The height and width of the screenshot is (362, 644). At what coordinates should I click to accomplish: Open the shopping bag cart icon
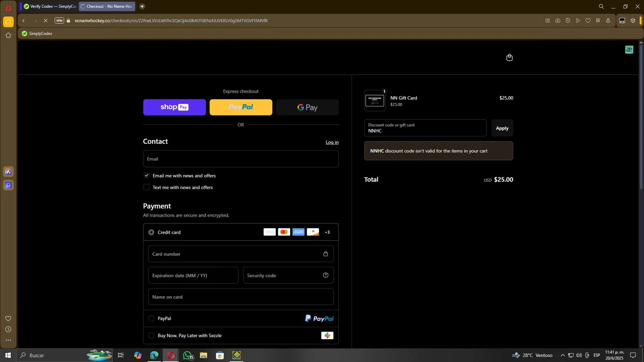click(x=509, y=57)
